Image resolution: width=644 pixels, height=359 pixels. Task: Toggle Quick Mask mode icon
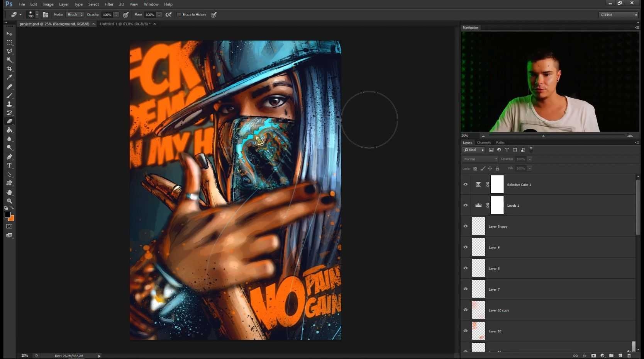click(x=9, y=226)
